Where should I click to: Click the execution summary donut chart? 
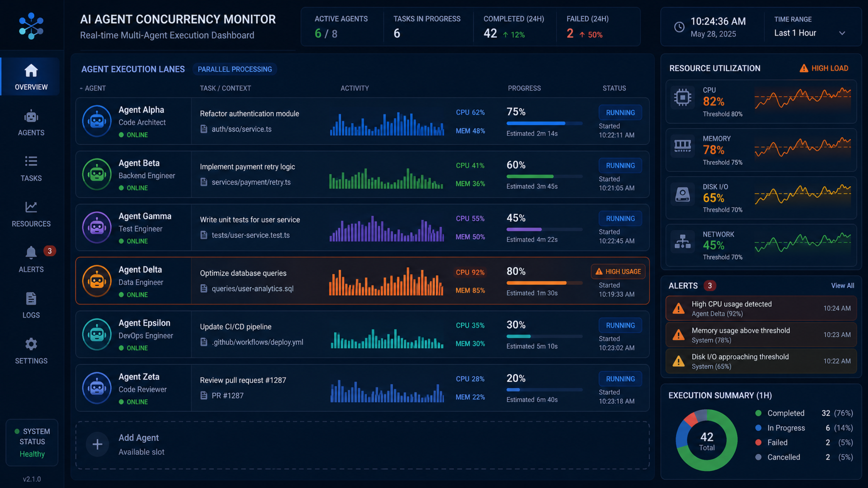707,440
